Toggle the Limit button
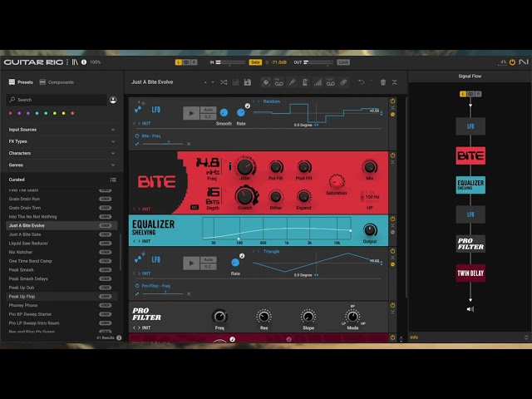 click(343, 62)
